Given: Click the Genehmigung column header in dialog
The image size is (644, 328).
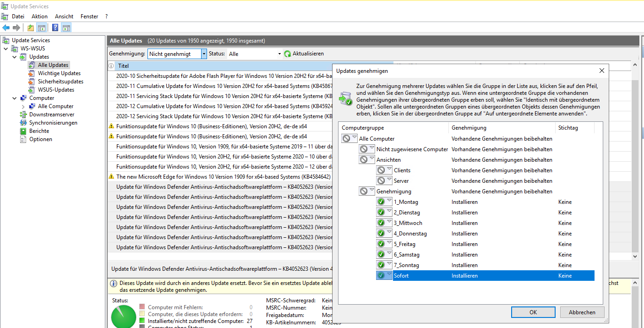Looking at the screenshot, I should (x=502, y=128).
